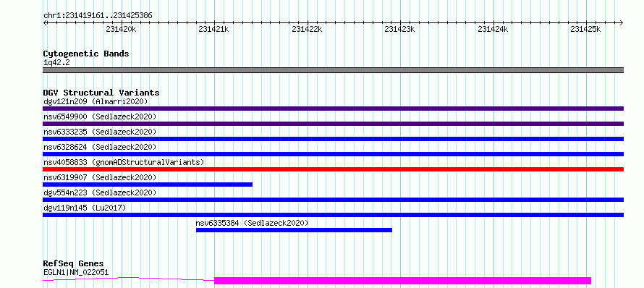This screenshot has width=644, height=288.
Task: Open variant label nsv6319907 (Sedlazeck2020)
Action: pos(100,177)
